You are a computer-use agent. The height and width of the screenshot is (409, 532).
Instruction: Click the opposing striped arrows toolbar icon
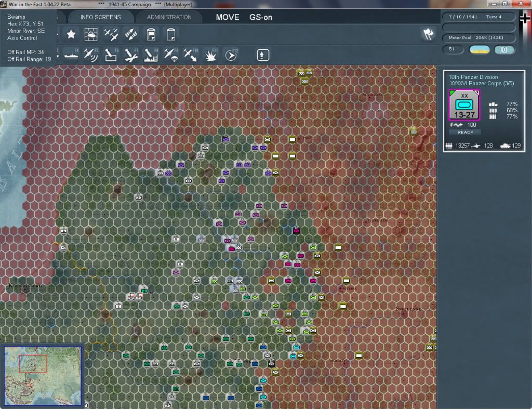[131, 34]
